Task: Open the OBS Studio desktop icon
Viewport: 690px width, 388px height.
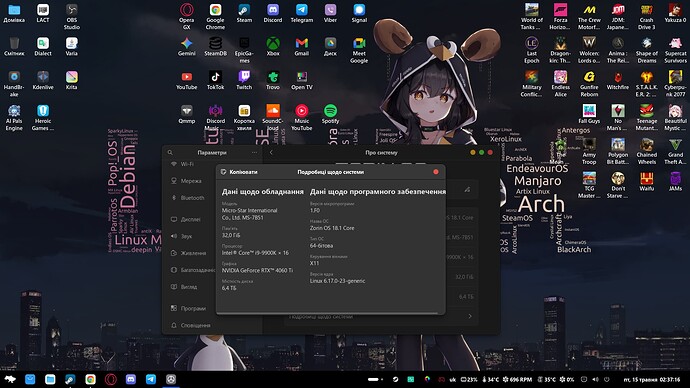Action: (72, 16)
